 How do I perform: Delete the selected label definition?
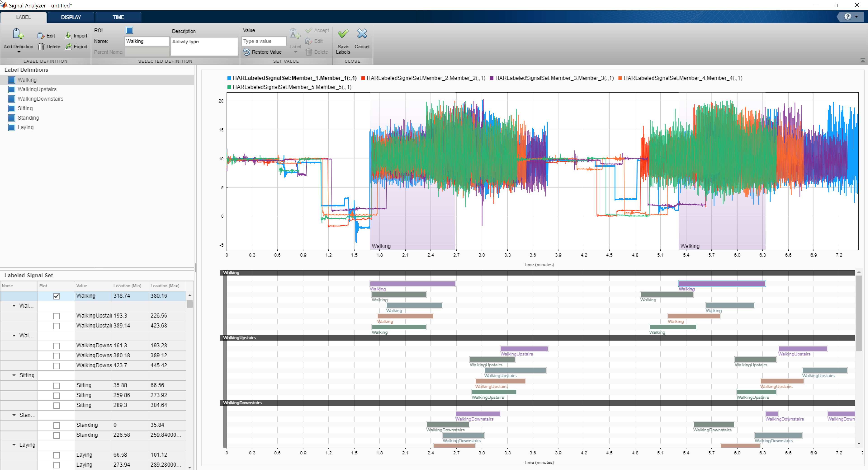click(x=41, y=47)
